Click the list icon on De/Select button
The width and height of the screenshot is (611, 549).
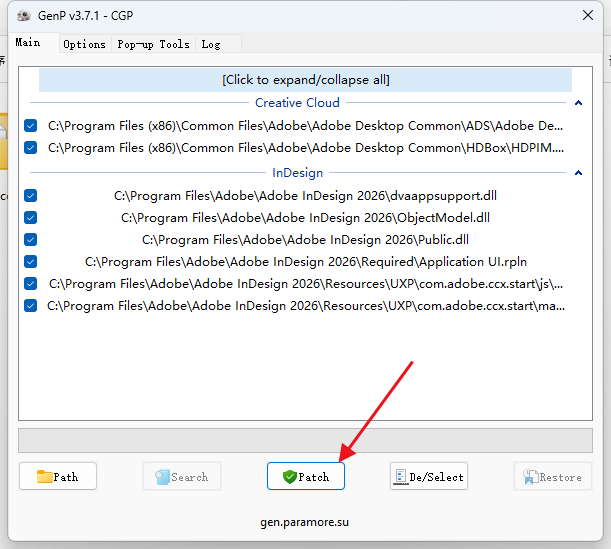point(400,477)
